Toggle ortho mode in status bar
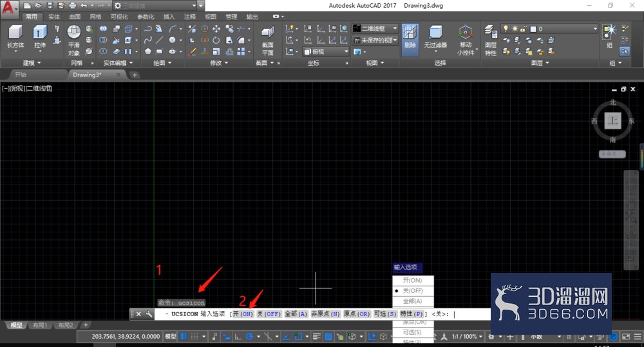Screen dimensions: 644x347 pos(238,336)
